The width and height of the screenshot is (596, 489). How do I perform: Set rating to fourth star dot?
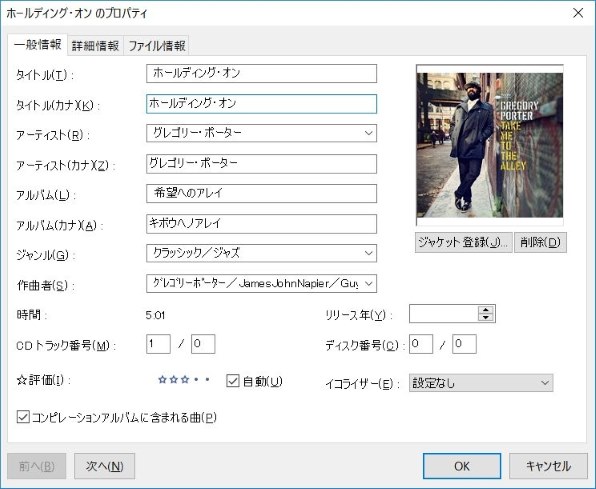(x=196, y=379)
